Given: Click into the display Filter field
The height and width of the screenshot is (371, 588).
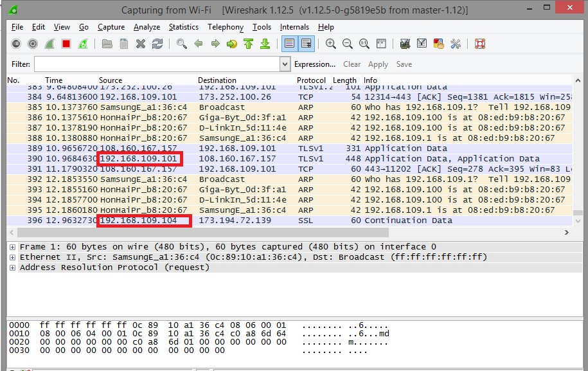Looking at the screenshot, I should [157, 64].
